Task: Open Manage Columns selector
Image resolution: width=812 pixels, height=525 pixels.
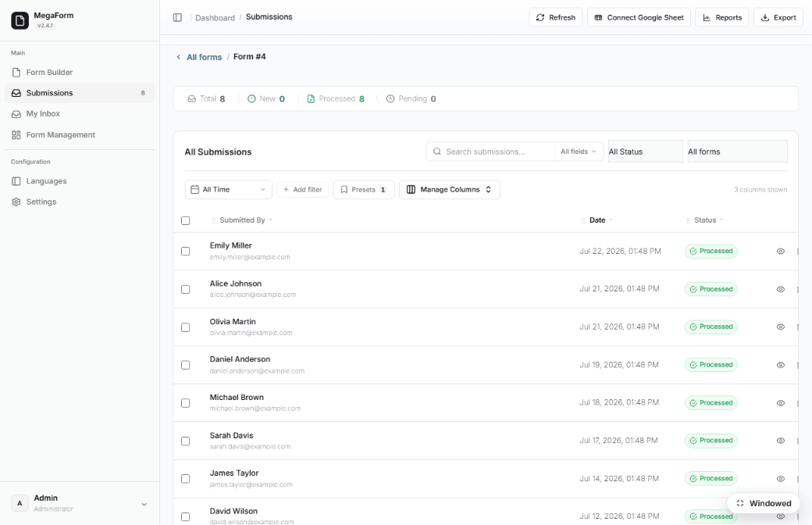Action: click(x=450, y=190)
